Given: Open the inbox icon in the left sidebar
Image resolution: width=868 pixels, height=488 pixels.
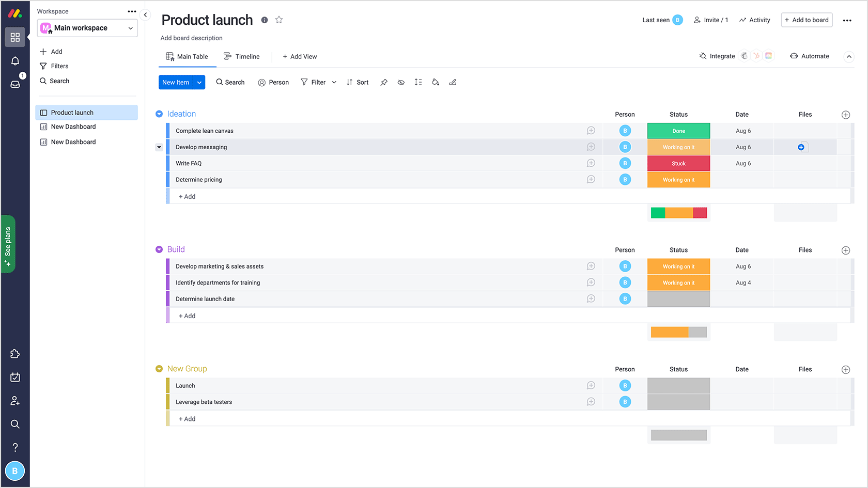Looking at the screenshot, I should [x=15, y=84].
